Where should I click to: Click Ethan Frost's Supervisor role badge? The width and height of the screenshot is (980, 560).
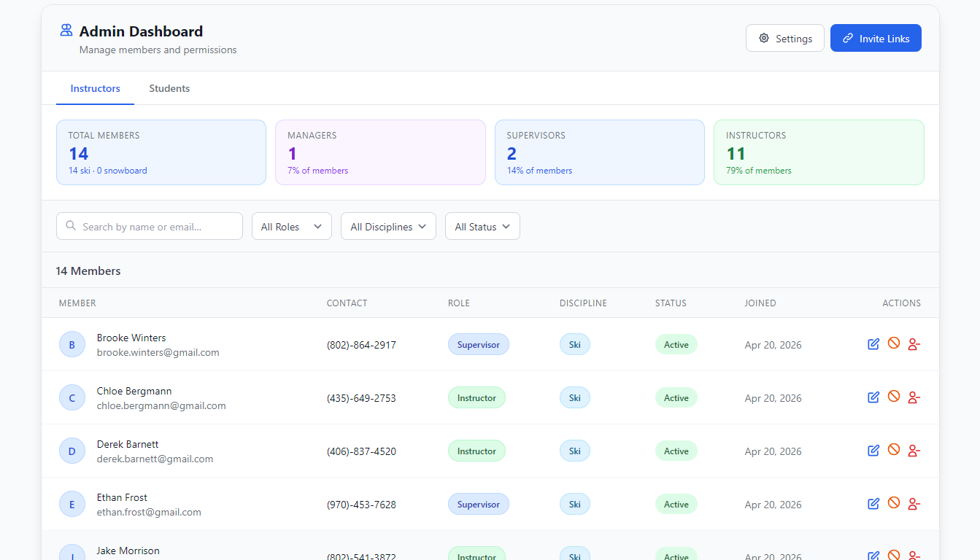click(x=479, y=504)
